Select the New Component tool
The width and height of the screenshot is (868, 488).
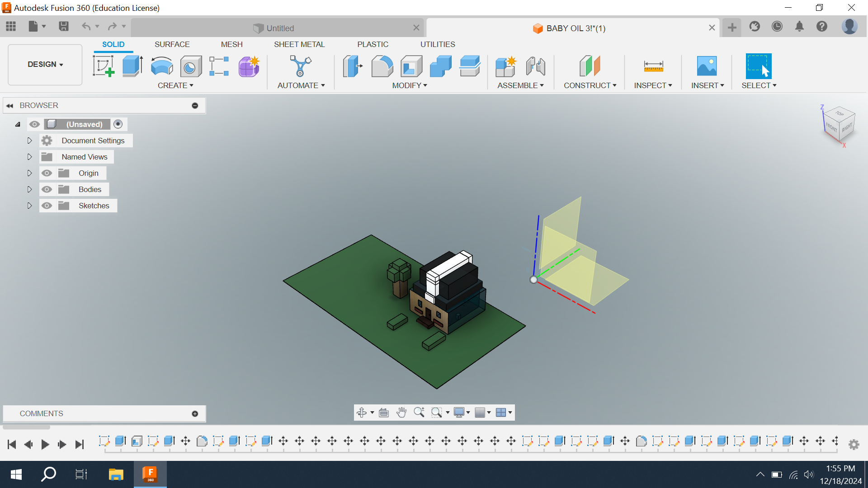(x=506, y=66)
